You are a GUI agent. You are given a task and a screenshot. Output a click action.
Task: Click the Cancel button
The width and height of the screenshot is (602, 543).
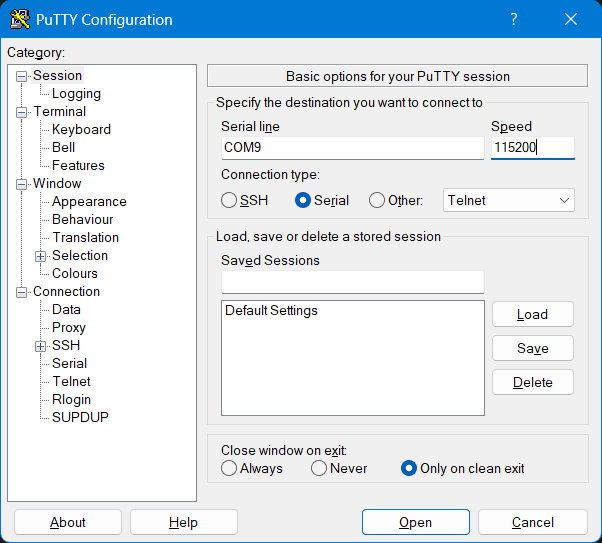point(533,522)
